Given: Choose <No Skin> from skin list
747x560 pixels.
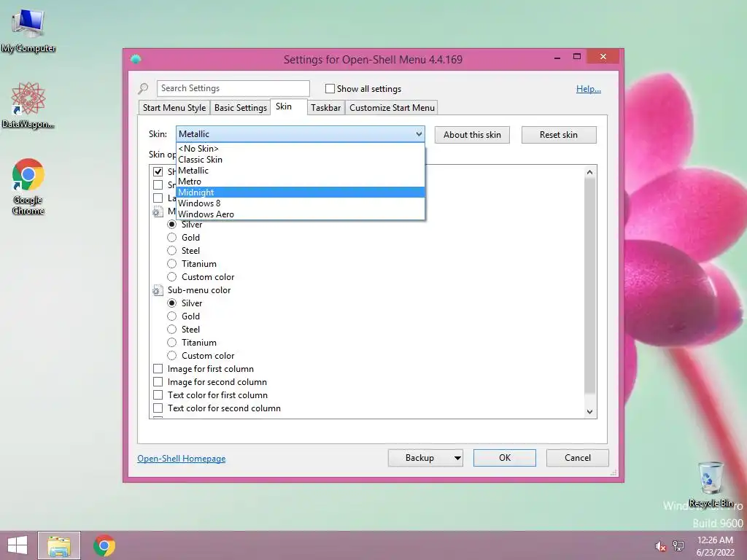Looking at the screenshot, I should 300,149.
